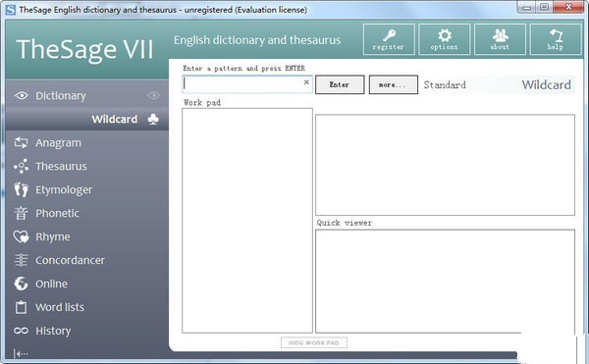Open the Etymologer section
This screenshot has height=364, width=589.
[x=64, y=190]
